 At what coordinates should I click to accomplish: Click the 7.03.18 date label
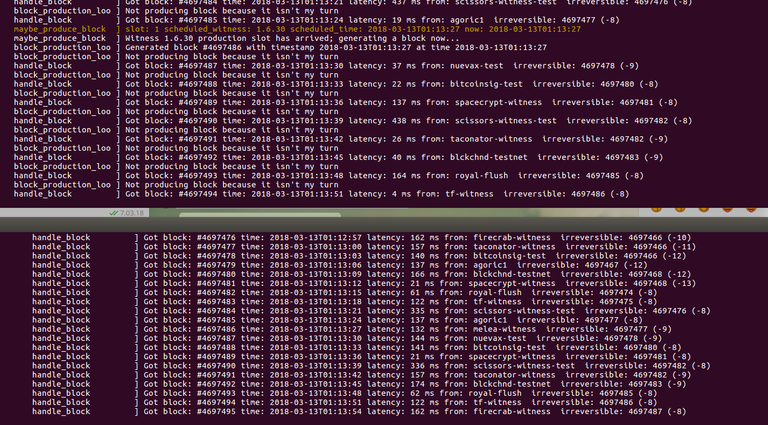pos(132,213)
